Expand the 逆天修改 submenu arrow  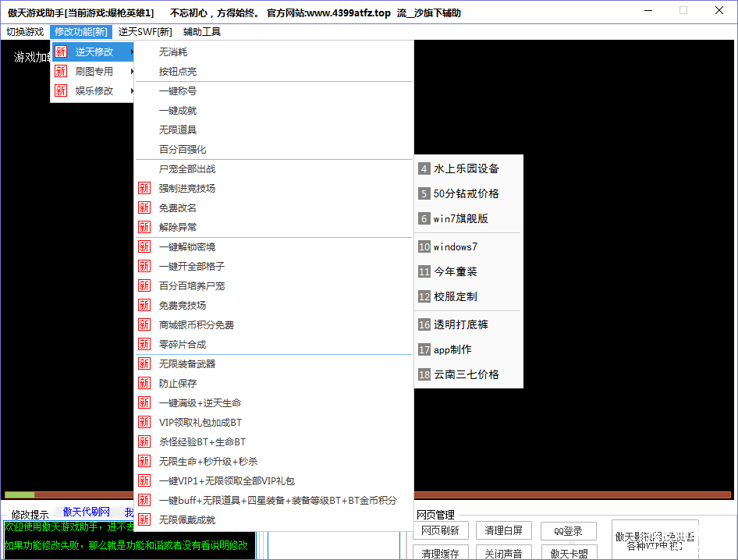132,51
